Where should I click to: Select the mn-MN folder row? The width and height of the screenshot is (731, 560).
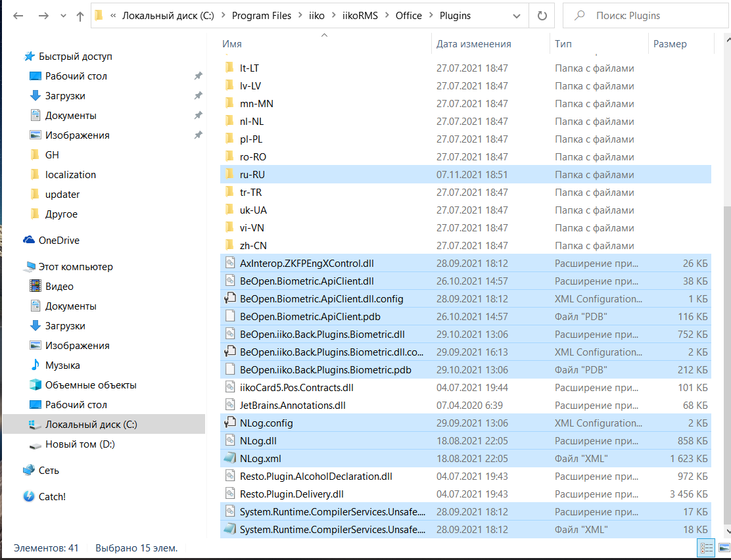465,103
